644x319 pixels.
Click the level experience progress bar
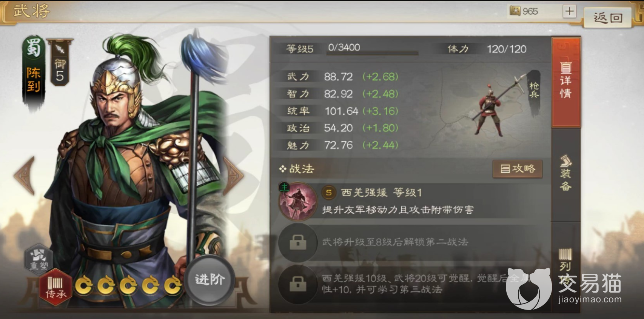[x=372, y=54]
